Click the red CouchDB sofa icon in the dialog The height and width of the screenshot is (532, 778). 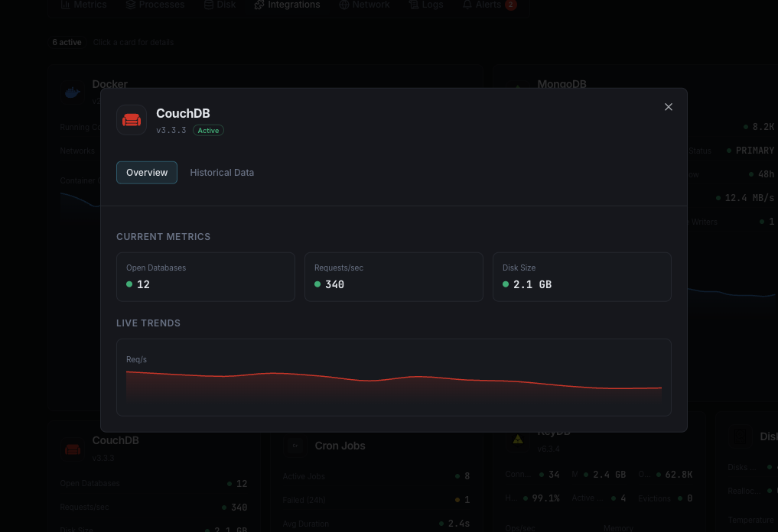click(x=131, y=119)
